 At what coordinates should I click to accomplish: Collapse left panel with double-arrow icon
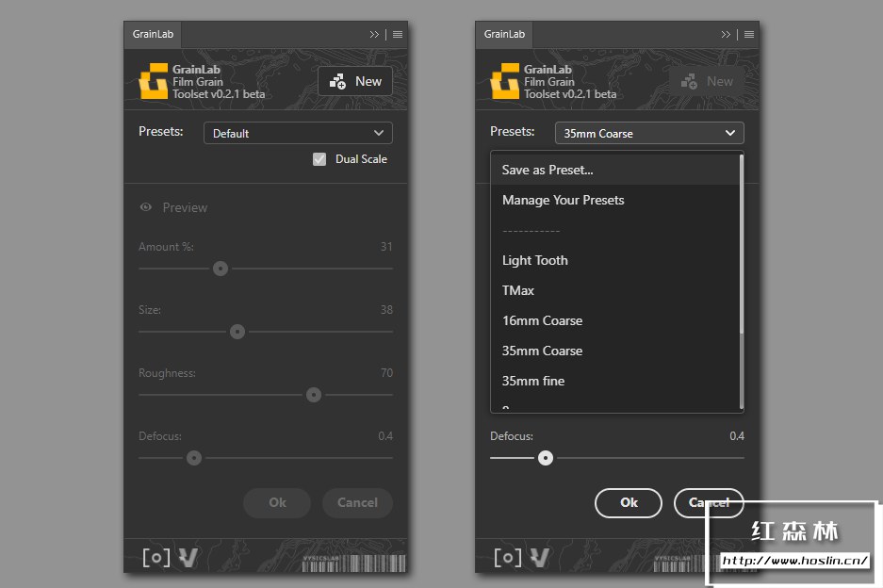click(374, 34)
